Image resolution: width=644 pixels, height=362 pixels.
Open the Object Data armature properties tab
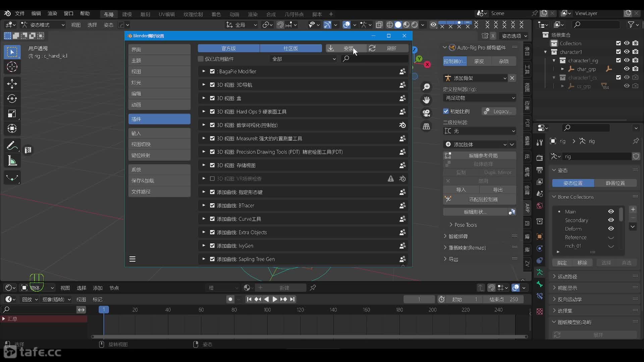pos(539,272)
